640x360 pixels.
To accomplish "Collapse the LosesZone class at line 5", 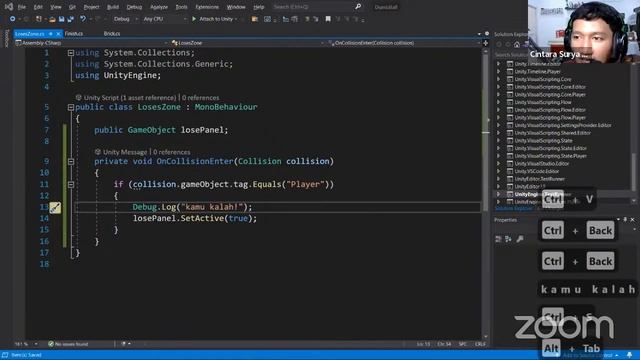I will tap(71, 107).
